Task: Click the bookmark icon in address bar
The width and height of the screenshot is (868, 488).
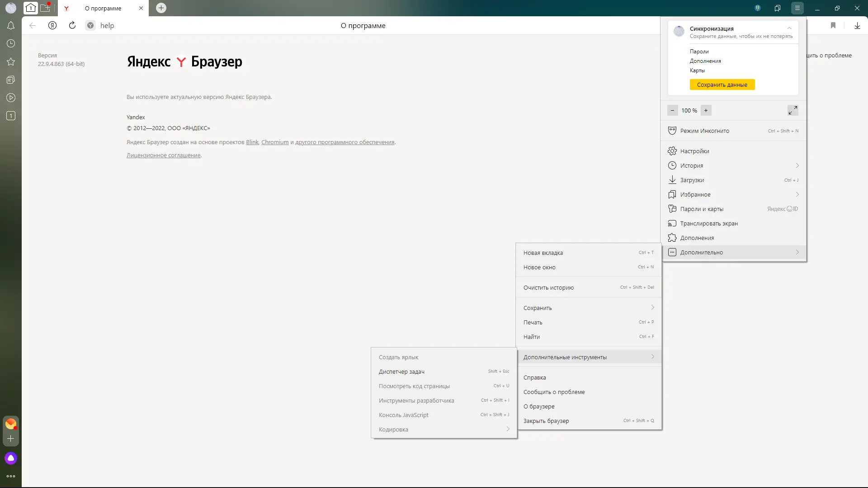Action: (833, 26)
